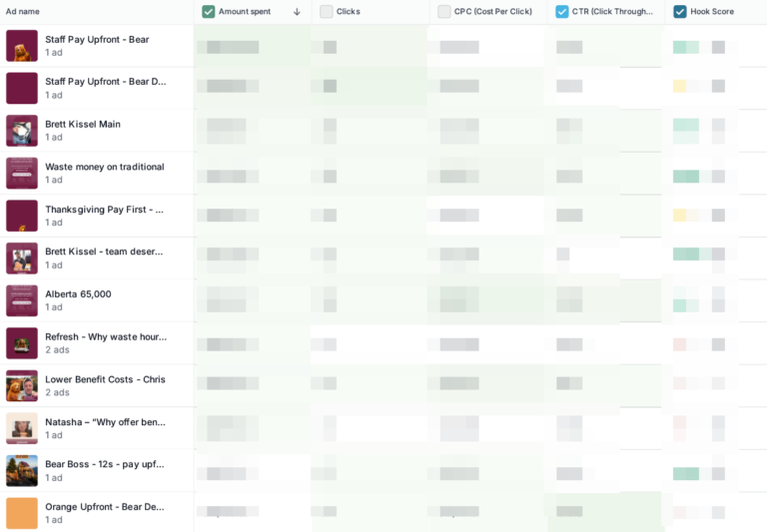Uncheck the CTR column checkbox

tap(562, 12)
